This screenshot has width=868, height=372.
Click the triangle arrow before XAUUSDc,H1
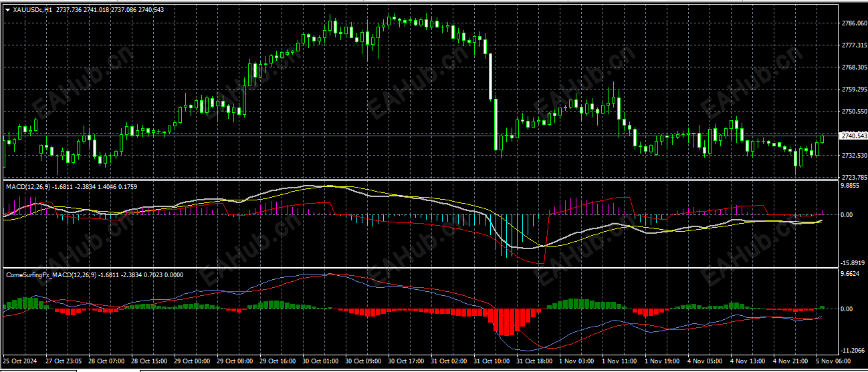pos(8,9)
